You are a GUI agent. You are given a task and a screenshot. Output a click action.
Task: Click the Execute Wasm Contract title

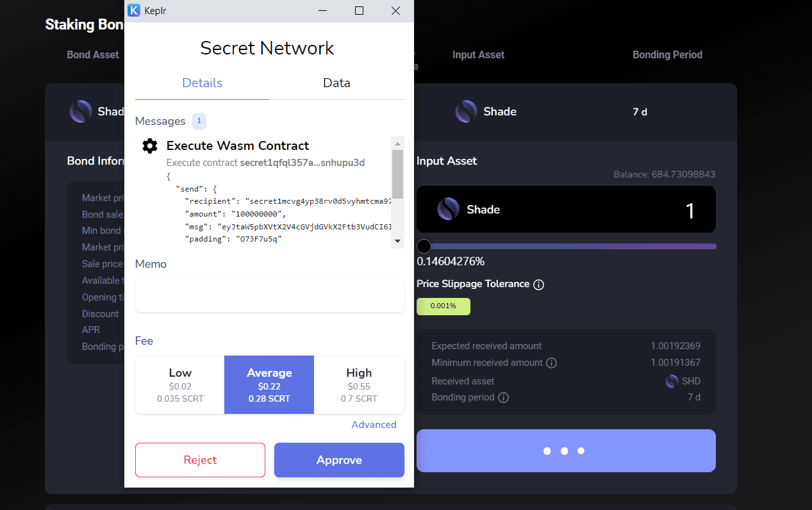pyautogui.click(x=238, y=146)
